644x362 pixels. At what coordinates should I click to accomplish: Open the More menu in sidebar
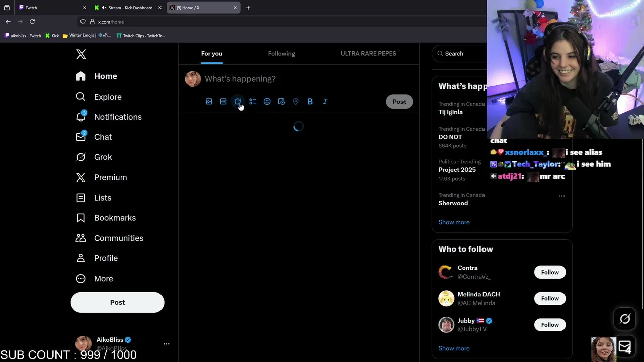(x=95, y=278)
